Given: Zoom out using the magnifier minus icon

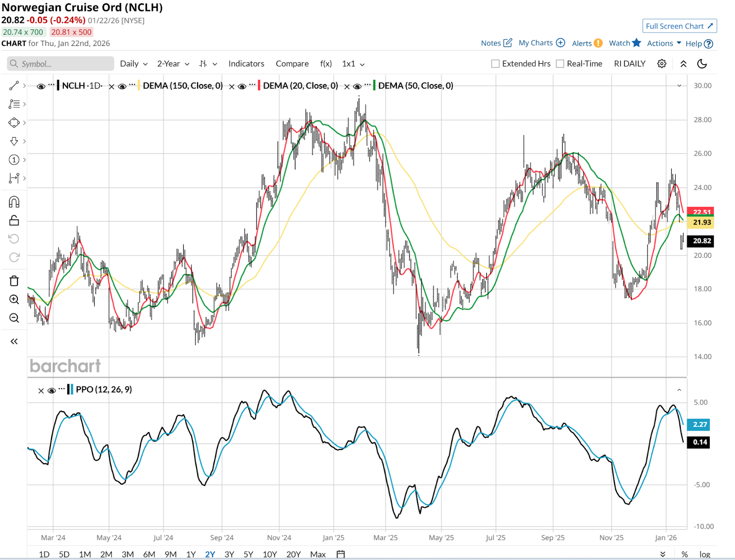Looking at the screenshot, I should [14, 318].
